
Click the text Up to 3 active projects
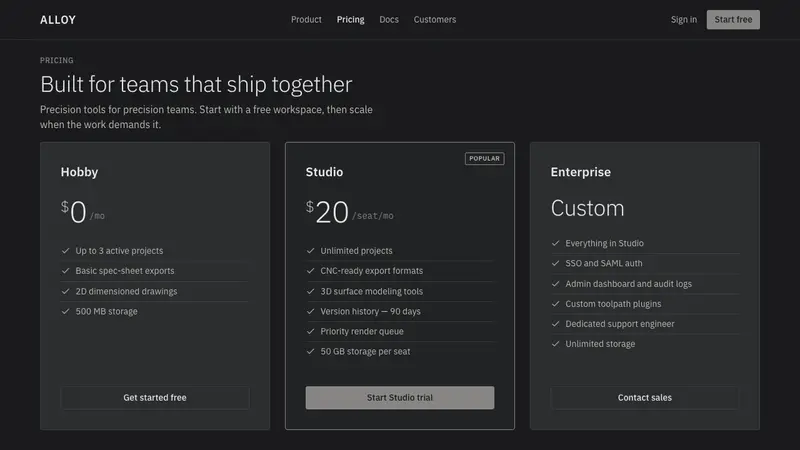[x=119, y=251]
